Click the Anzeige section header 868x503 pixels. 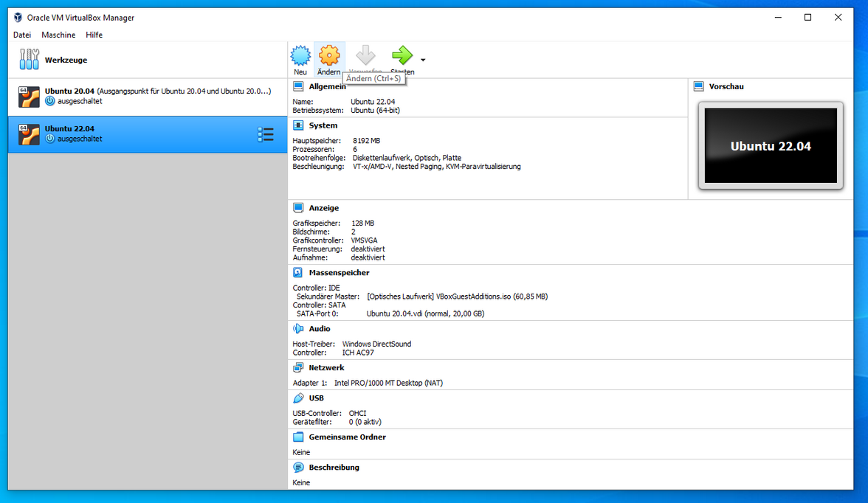(324, 209)
